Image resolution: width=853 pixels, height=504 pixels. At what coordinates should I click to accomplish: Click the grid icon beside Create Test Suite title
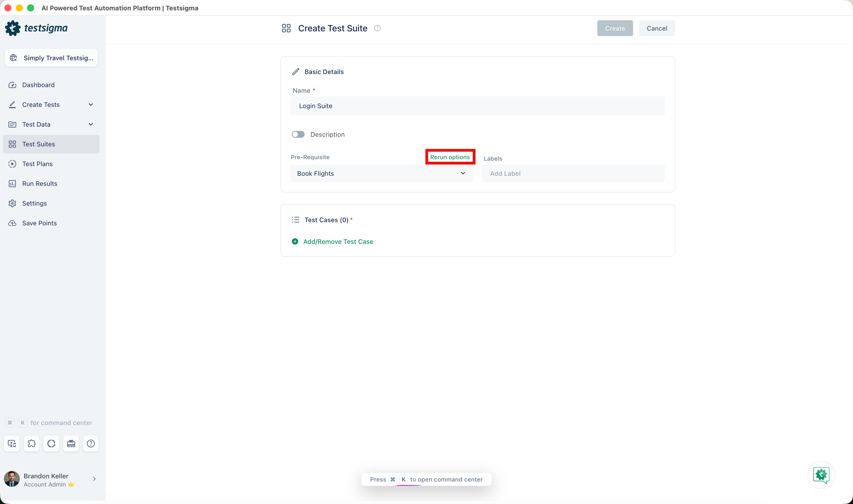click(286, 28)
